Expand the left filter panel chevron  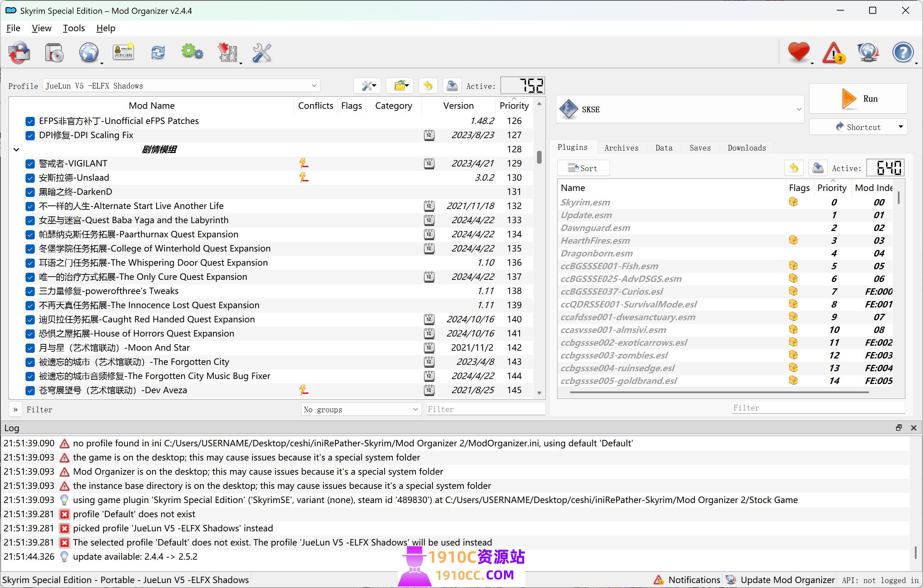[x=15, y=409]
